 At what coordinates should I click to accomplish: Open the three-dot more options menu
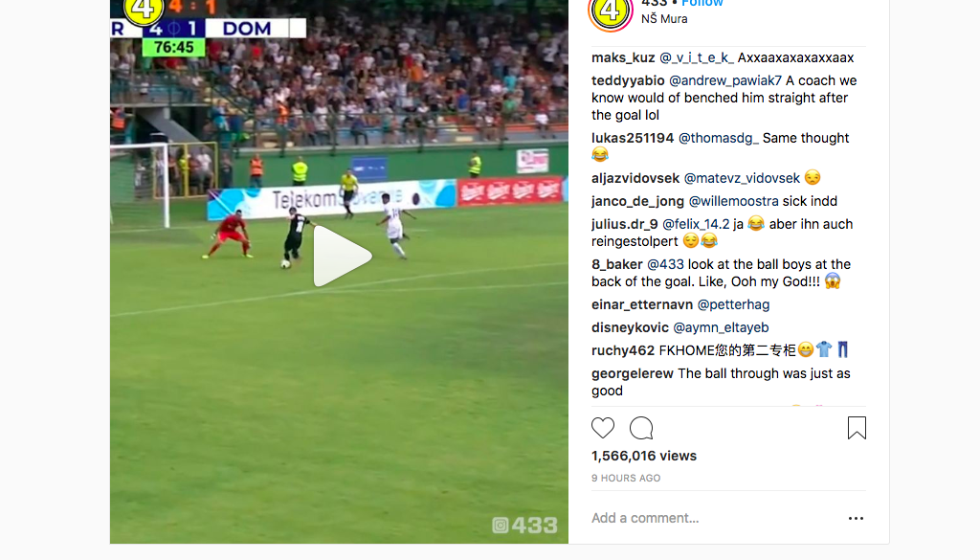[856, 518]
